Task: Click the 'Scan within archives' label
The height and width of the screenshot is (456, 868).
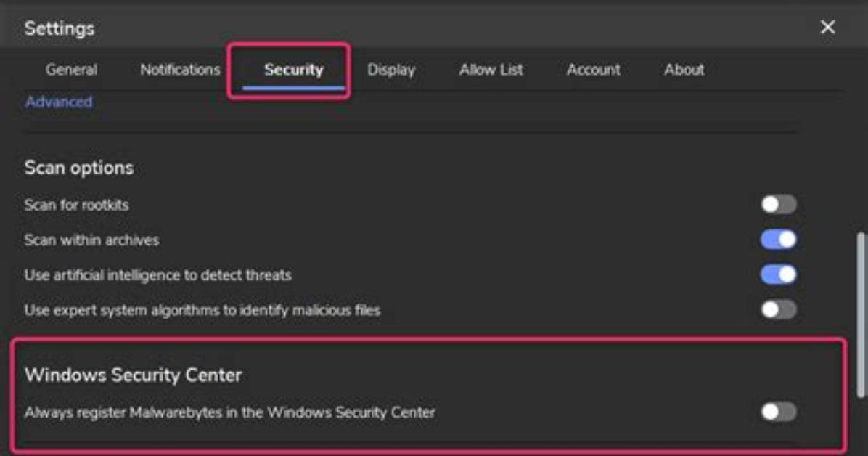Action: click(x=91, y=240)
